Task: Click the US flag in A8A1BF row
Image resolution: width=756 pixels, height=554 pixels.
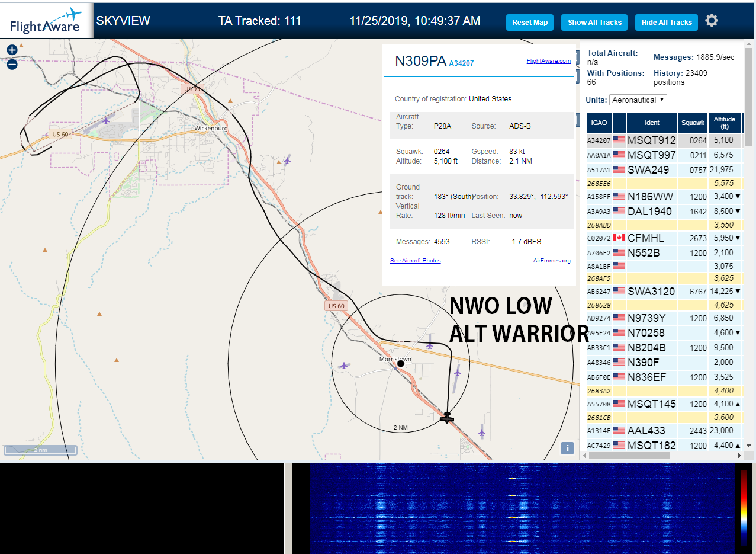Action: tap(619, 266)
